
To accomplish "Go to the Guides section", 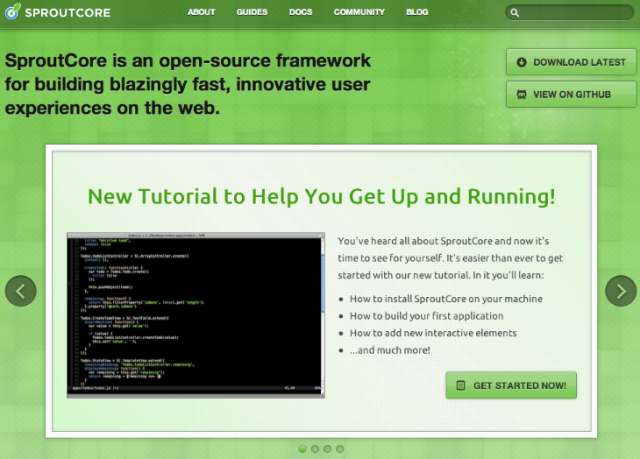I will [x=252, y=13].
